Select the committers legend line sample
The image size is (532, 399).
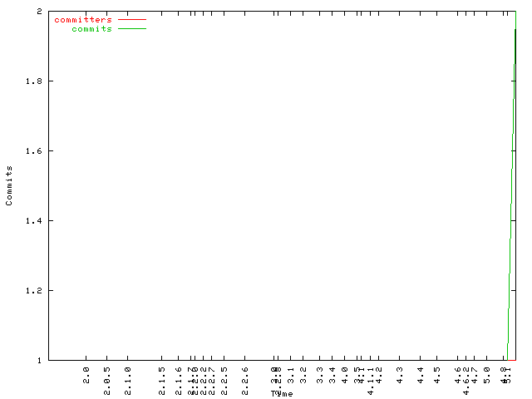pos(131,19)
